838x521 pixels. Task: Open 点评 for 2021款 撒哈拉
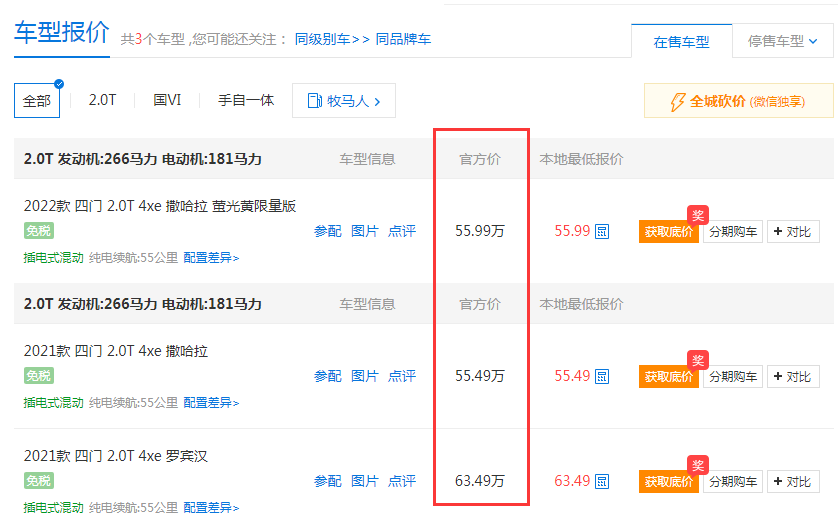pos(402,376)
